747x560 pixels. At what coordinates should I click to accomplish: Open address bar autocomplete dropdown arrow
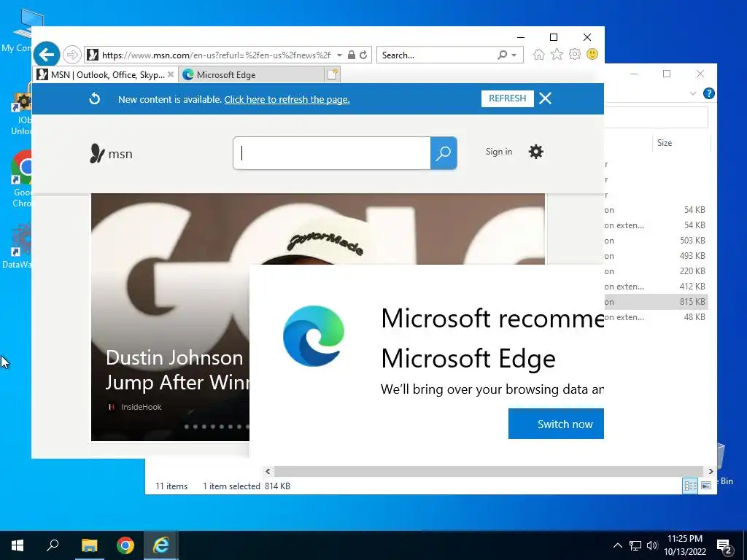(339, 55)
